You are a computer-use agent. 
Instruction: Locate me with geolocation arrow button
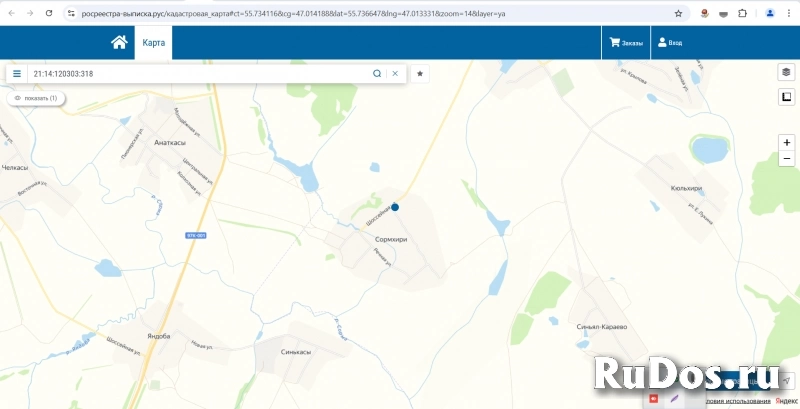(787, 380)
